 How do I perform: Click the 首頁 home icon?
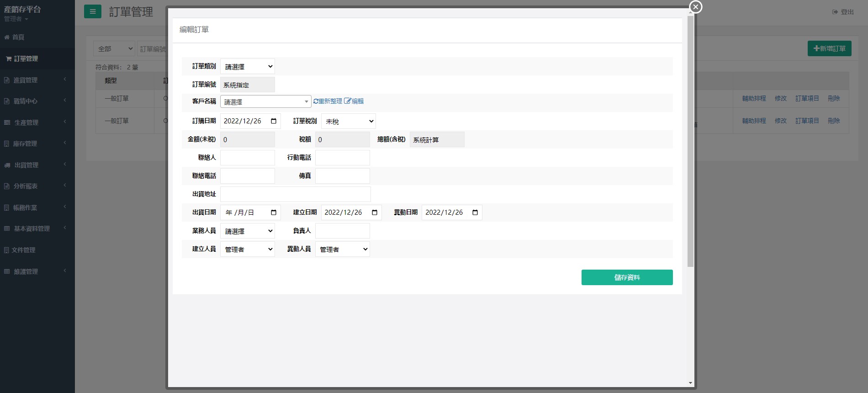(7, 37)
